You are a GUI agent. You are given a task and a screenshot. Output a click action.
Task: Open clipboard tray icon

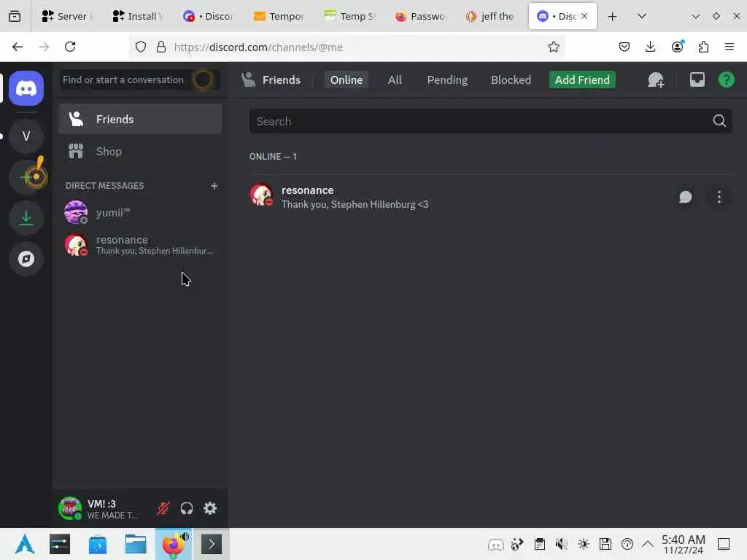click(539, 544)
